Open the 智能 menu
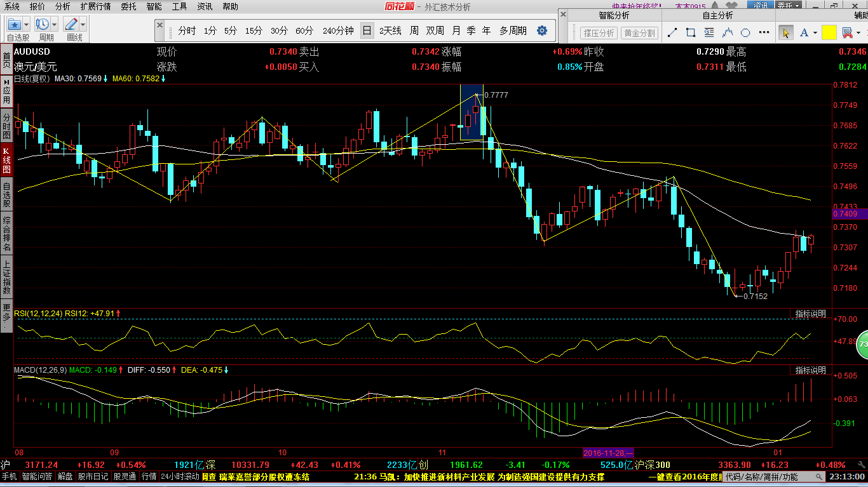The image size is (868, 487). [x=154, y=6]
